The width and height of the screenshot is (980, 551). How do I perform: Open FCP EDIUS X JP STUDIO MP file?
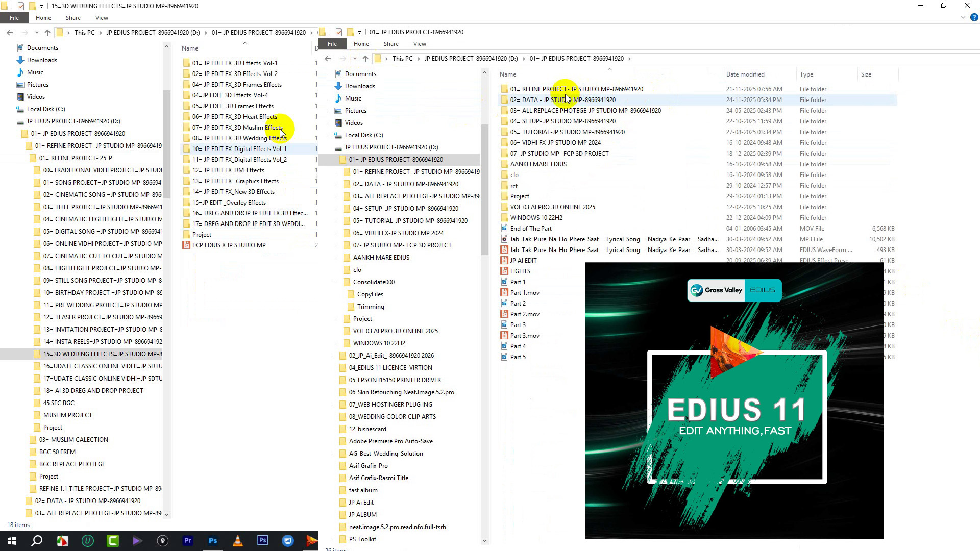[229, 245]
